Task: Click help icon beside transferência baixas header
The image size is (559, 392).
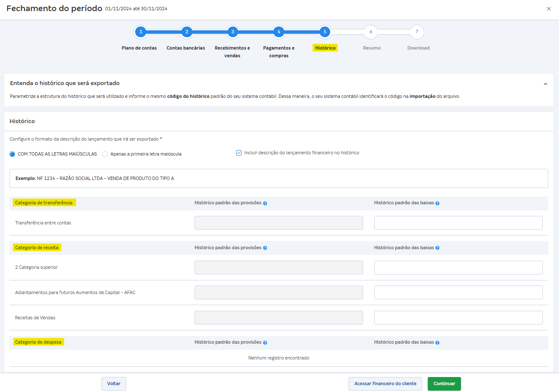Action: (x=438, y=203)
